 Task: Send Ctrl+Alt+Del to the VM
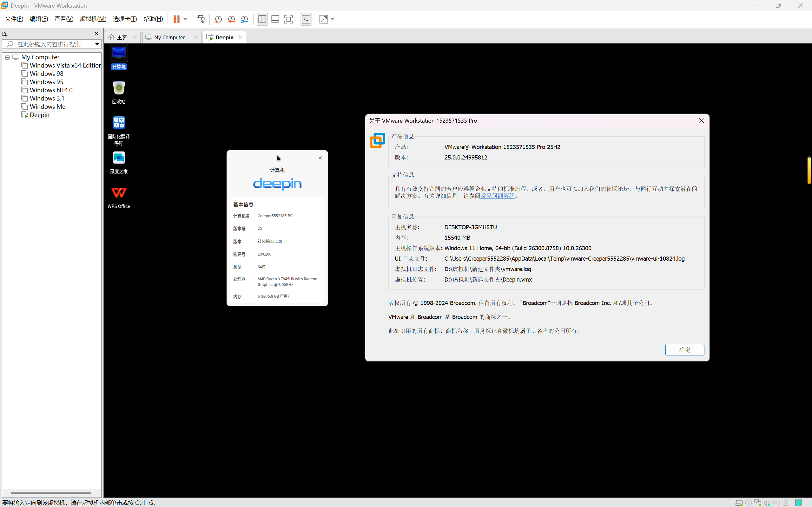pos(201,19)
